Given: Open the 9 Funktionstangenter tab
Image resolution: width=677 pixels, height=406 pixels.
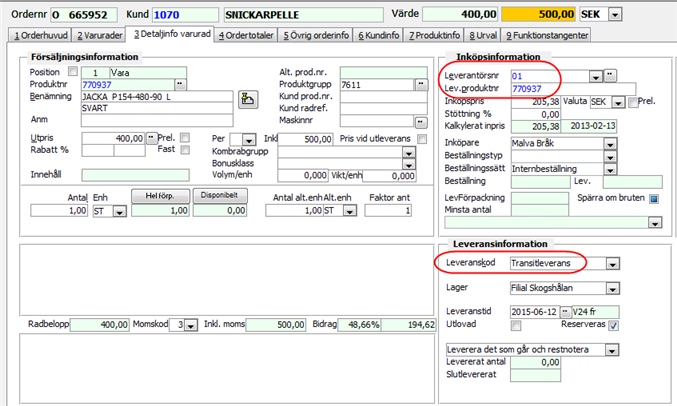Looking at the screenshot, I should (x=547, y=35).
